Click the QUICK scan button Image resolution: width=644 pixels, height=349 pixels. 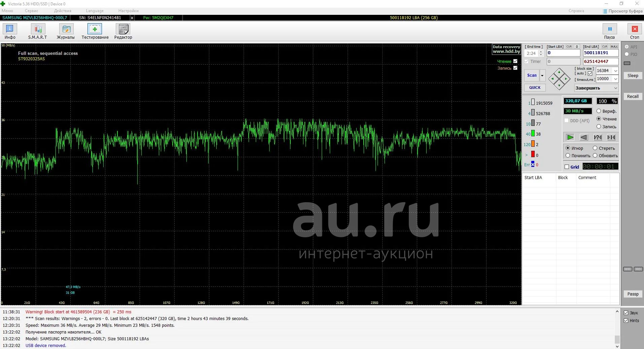click(535, 88)
